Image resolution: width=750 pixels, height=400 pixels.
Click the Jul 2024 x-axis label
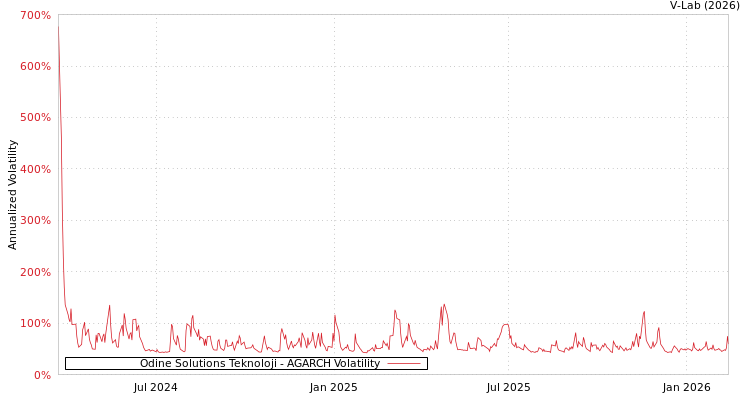pos(155,388)
